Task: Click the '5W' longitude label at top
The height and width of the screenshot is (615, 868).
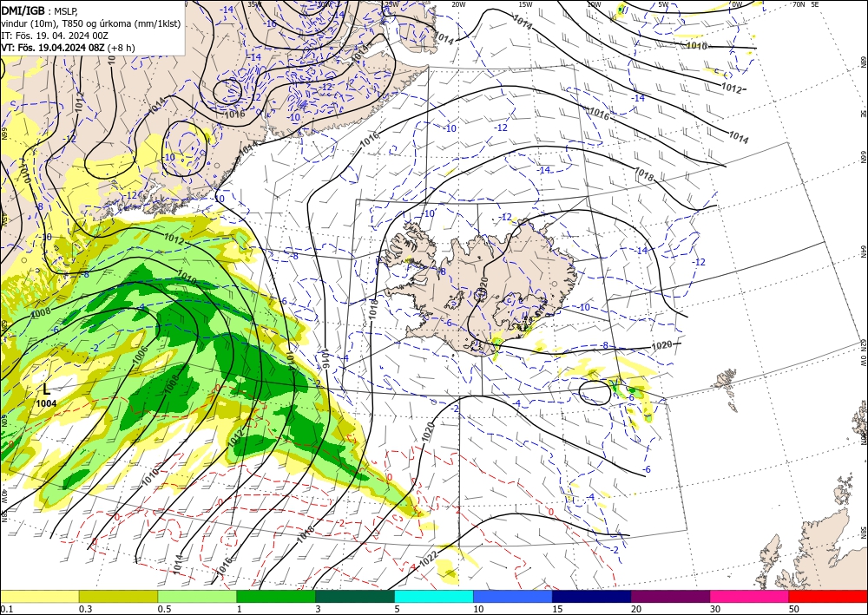Action: pos(663,4)
